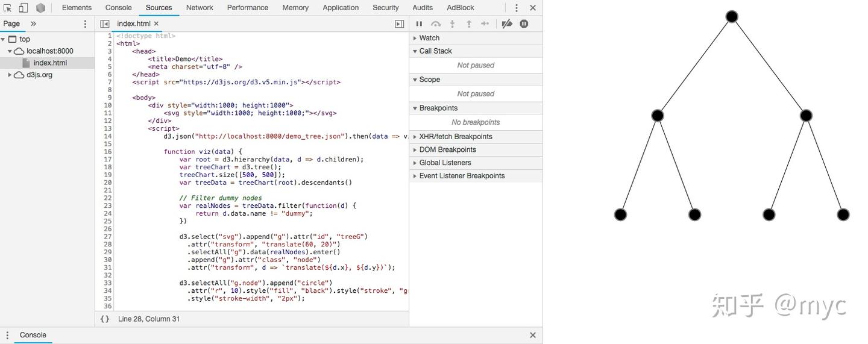Close the index.html editor tab
The height and width of the screenshot is (344, 868).
[x=156, y=23]
